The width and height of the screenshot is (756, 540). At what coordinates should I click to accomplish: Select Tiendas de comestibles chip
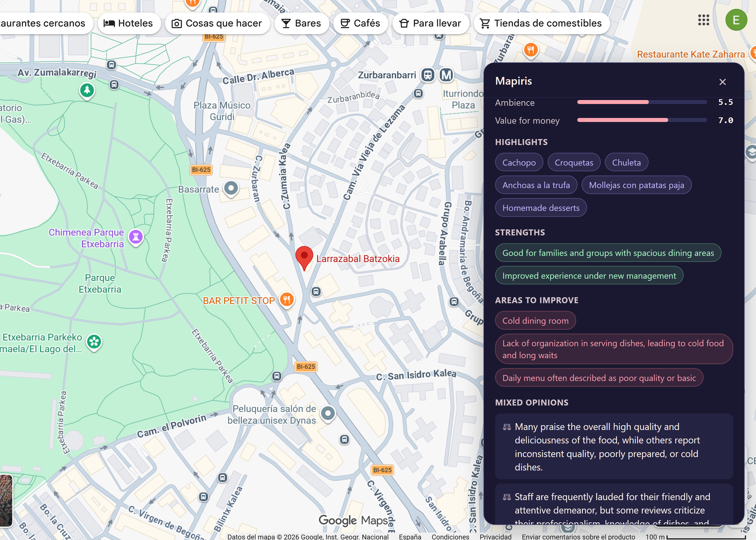click(541, 23)
